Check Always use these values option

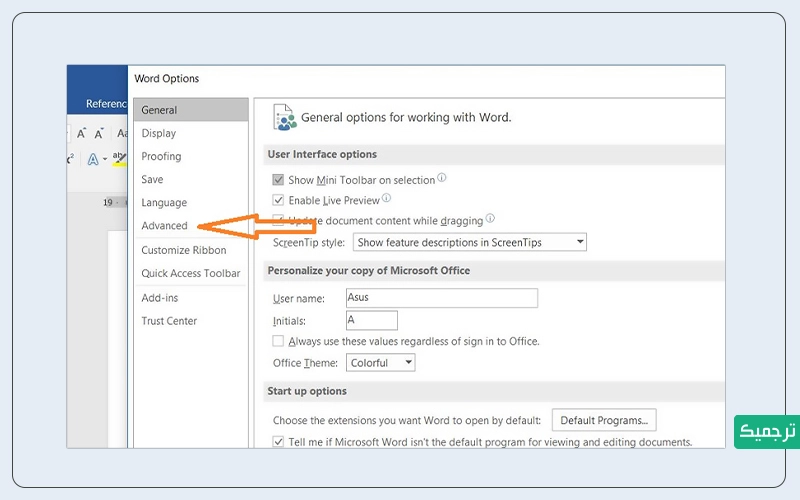pyautogui.click(x=278, y=341)
